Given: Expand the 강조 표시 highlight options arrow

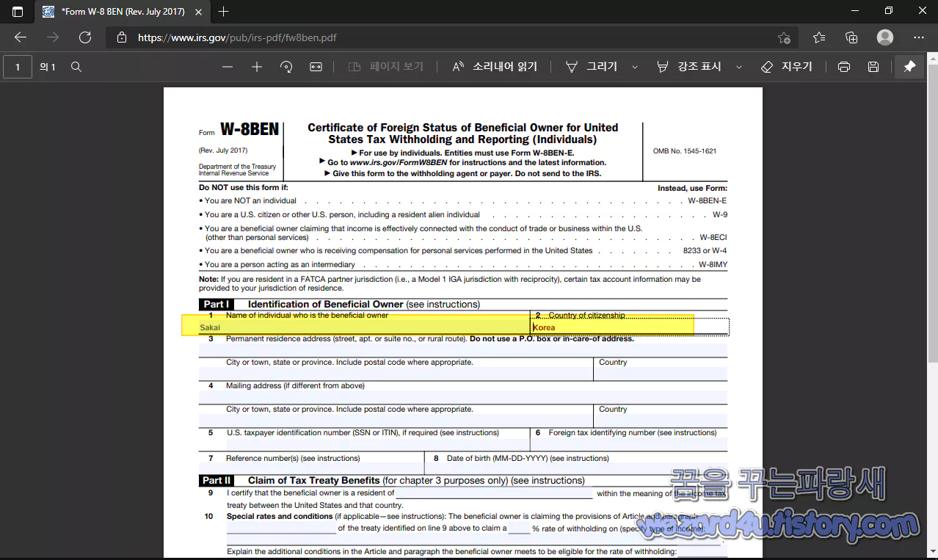Looking at the screenshot, I should coord(739,67).
